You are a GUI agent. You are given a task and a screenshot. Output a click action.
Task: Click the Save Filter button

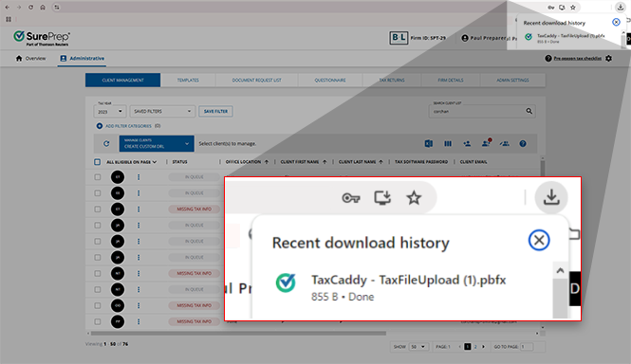click(x=215, y=112)
